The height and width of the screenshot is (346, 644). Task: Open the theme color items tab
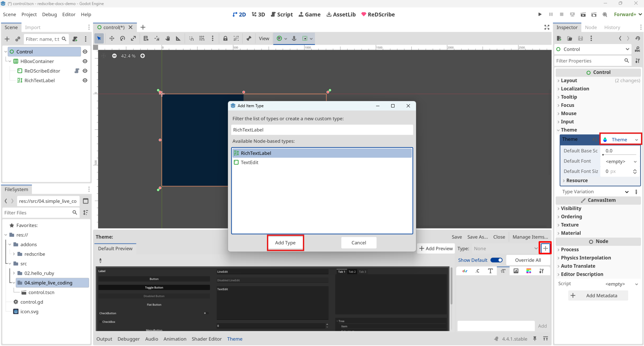pos(465,271)
